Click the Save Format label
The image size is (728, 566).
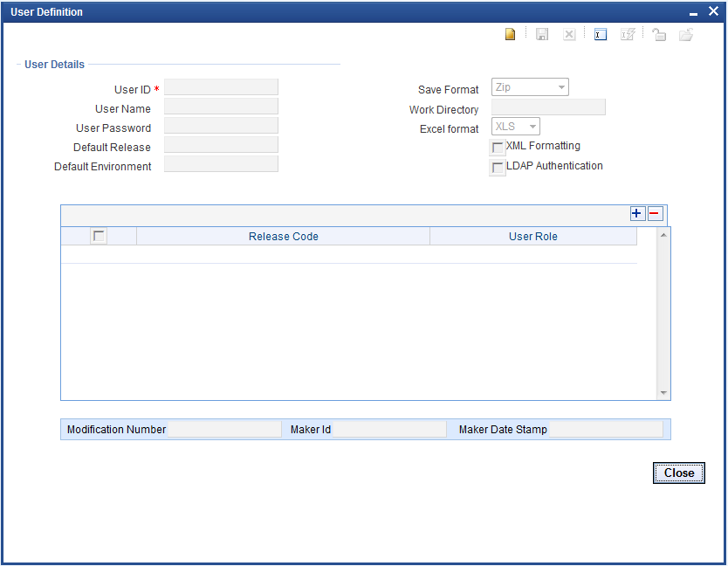[448, 90]
